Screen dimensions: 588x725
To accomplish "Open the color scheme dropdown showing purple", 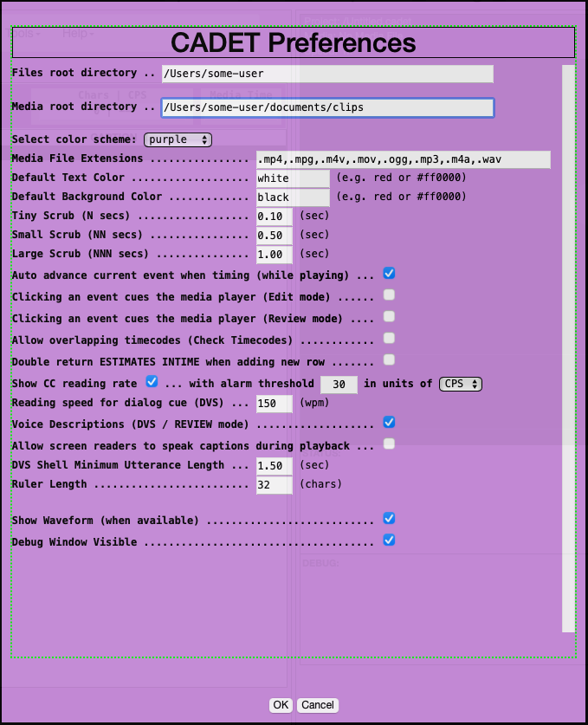I will (x=178, y=139).
